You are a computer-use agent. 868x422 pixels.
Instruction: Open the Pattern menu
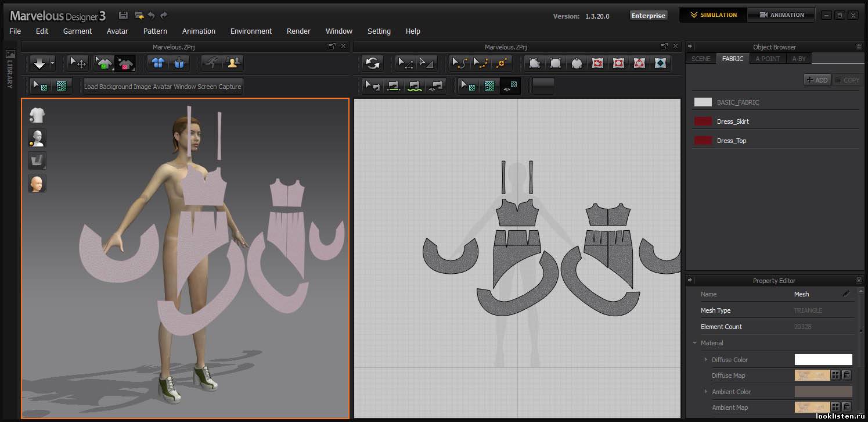[155, 31]
